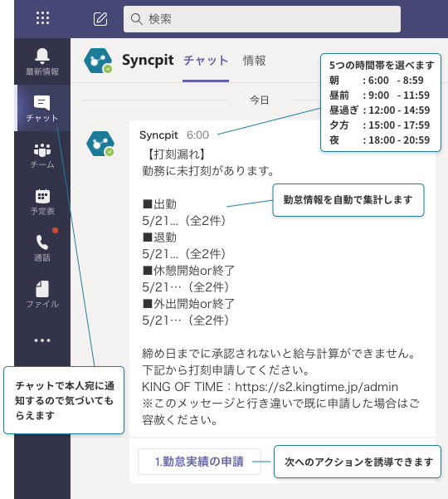
Task: Open 最新情報 activity bell
Action: click(42, 62)
